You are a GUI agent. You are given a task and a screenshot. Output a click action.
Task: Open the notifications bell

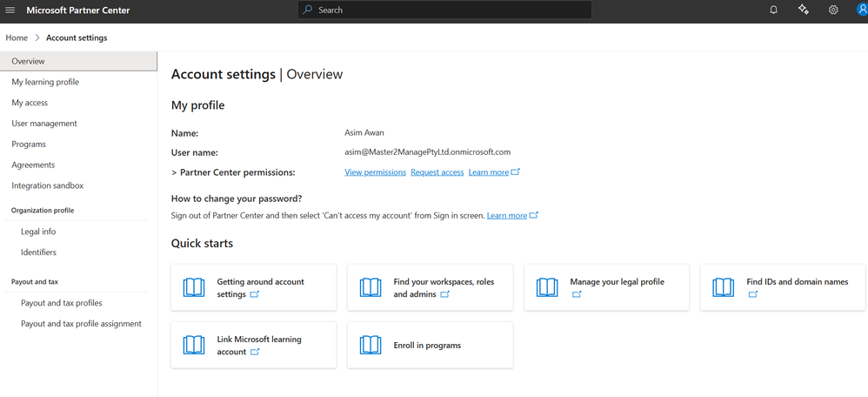774,10
